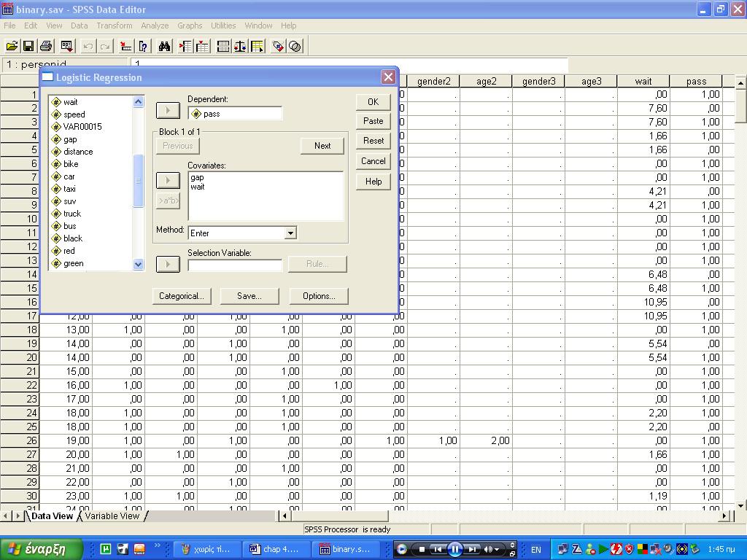
Task: Skip to next track in taskbar player
Action: [x=472, y=549]
